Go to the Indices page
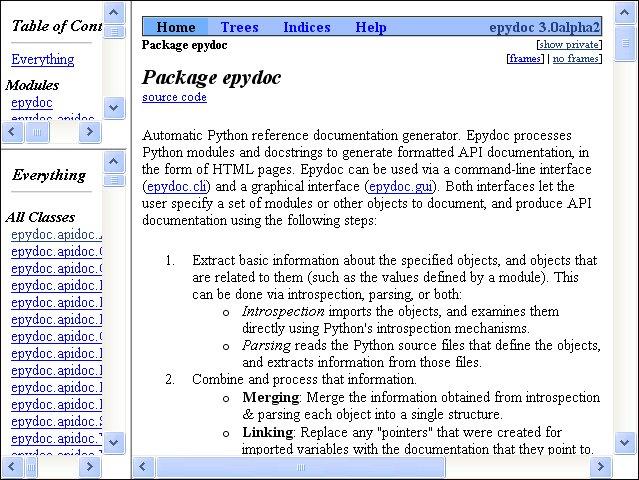The height and width of the screenshot is (480, 639). click(307, 27)
